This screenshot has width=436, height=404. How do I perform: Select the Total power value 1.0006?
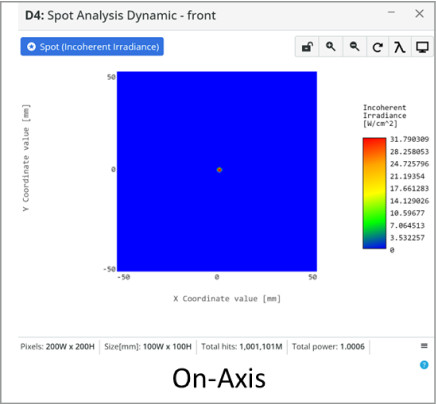point(352,347)
